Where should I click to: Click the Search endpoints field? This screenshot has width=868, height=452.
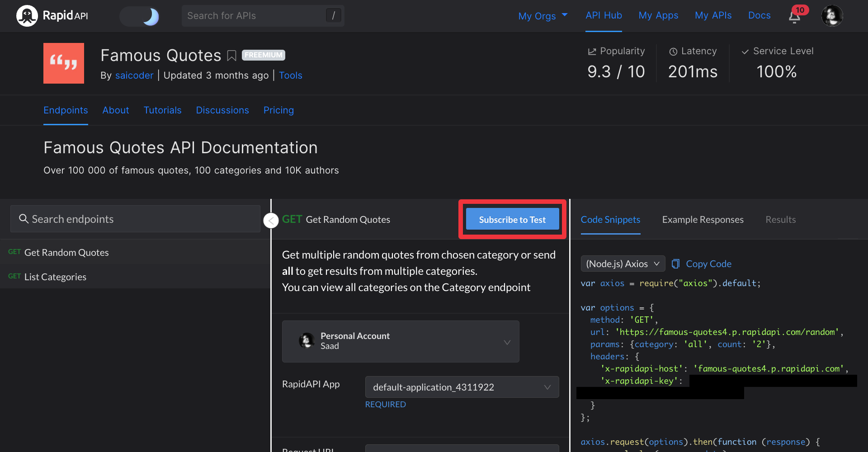[135, 219]
